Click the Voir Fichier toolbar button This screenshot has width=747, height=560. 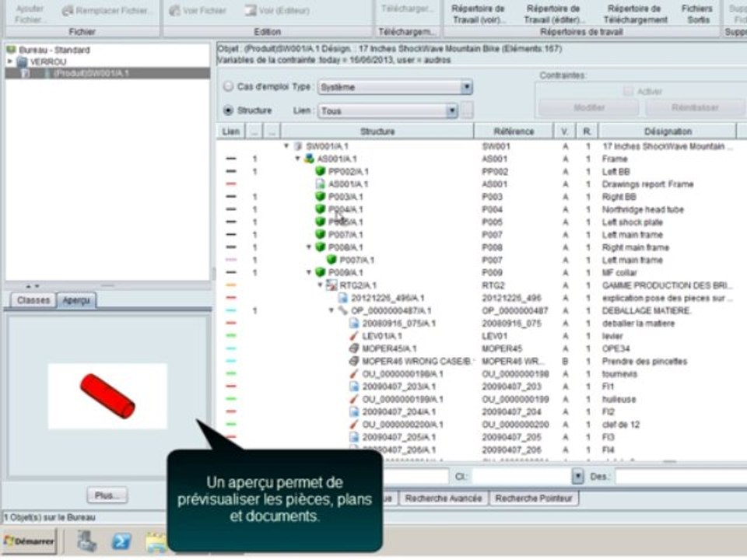tap(197, 10)
